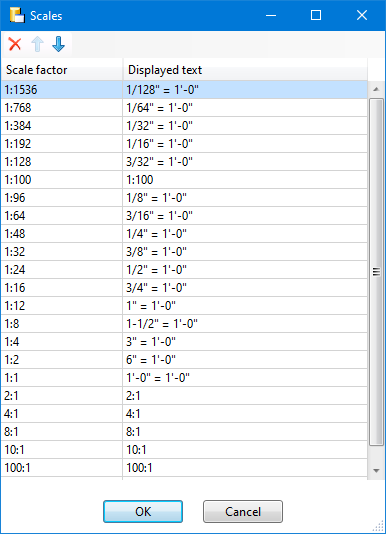The height and width of the screenshot is (534, 386).
Task: Move selected scale up with arrow
Action: click(37, 44)
